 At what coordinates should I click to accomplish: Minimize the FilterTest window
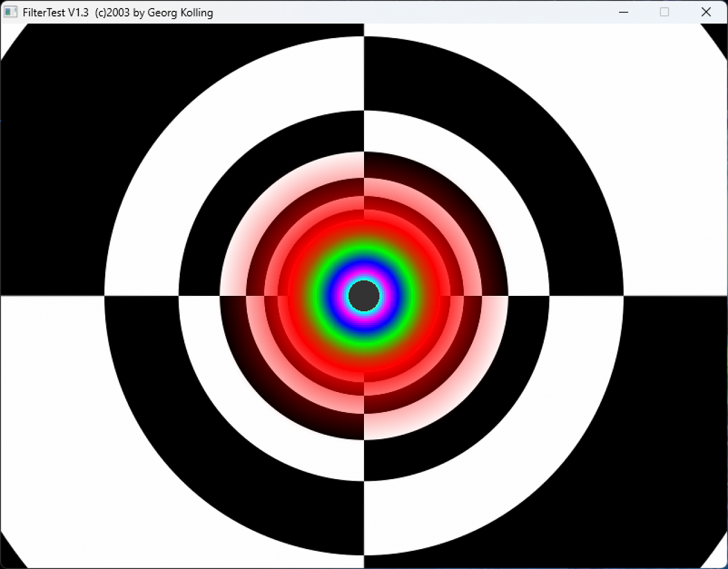pos(623,12)
